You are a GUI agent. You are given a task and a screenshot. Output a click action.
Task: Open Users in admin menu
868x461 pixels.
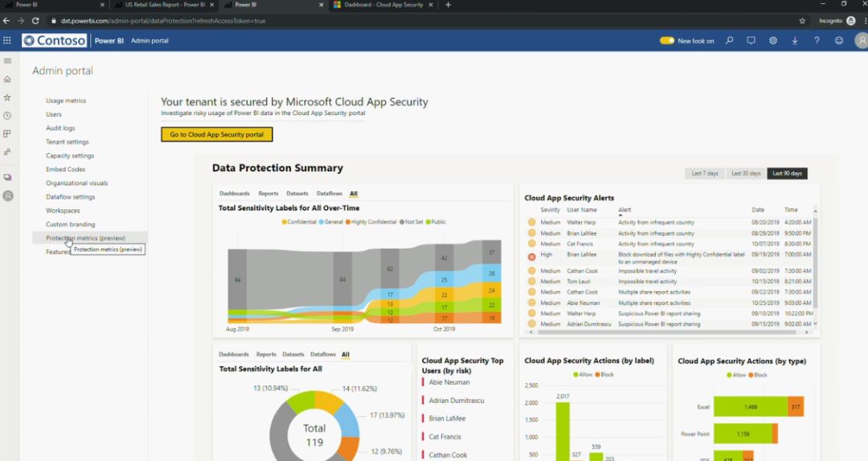click(x=54, y=114)
